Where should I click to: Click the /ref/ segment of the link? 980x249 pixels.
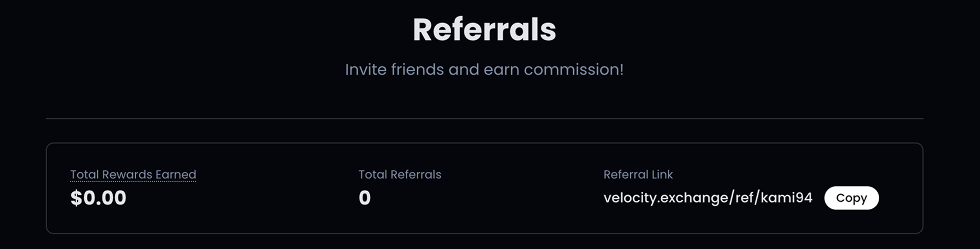coord(743,198)
